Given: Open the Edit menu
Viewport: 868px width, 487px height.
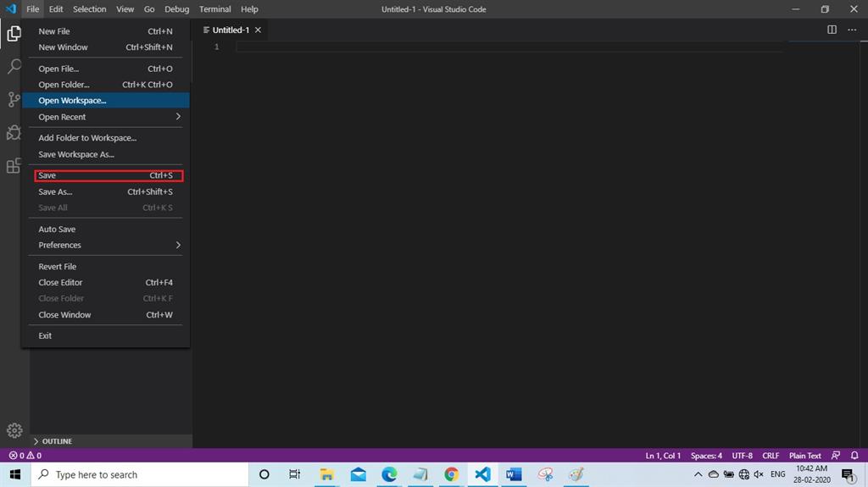Looking at the screenshot, I should 55,8.
